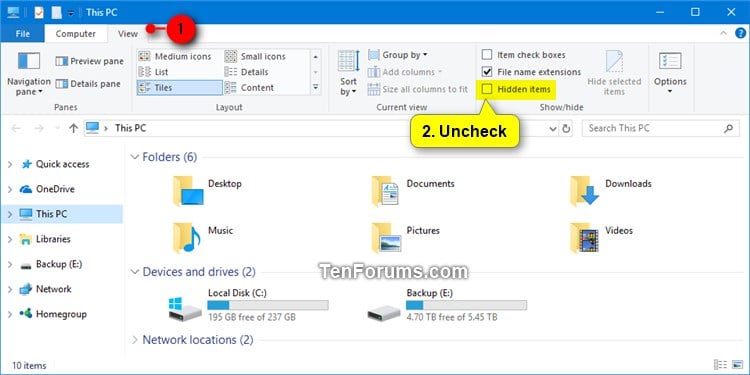The width and height of the screenshot is (750, 375).
Task: Open the Downloads folder
Action: [610, 190]
